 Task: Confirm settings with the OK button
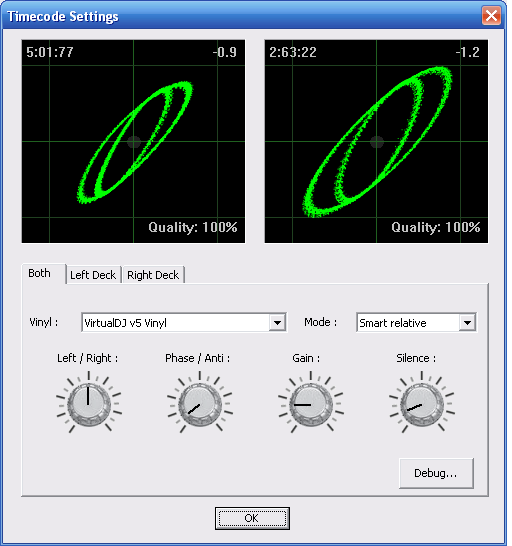(252, 518)
